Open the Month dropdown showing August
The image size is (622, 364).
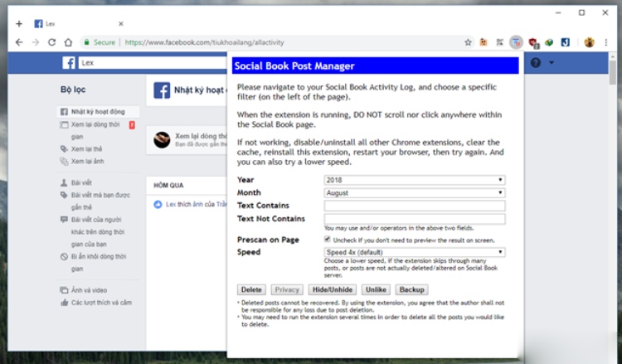click(415, 192)
